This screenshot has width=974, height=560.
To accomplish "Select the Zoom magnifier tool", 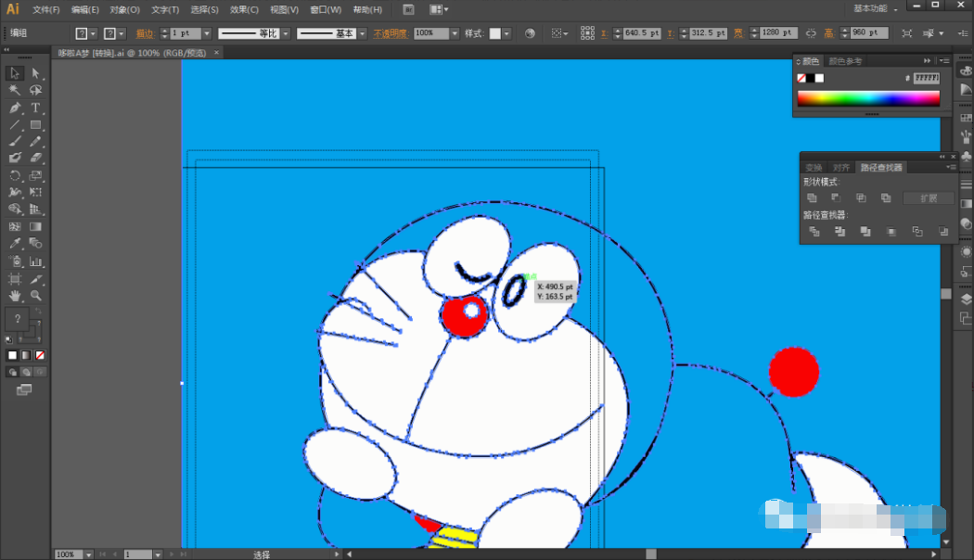I will point(35,296).
